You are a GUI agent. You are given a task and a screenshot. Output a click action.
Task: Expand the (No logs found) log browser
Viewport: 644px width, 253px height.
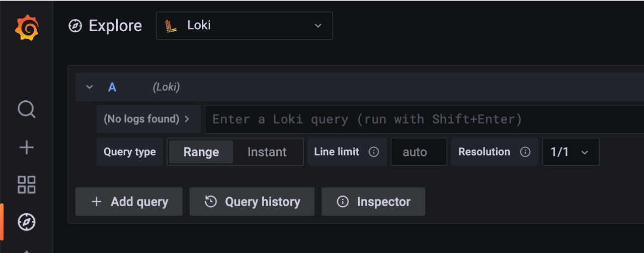148,119
